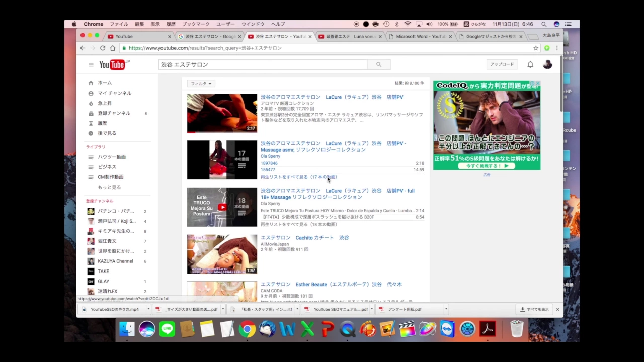Click the CodeIQ advertisement banner

487,125
